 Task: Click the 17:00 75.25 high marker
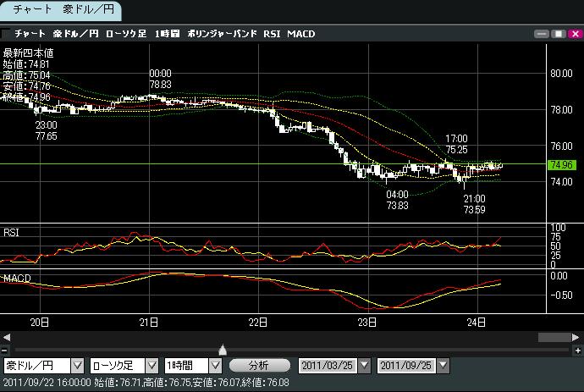click(457, 143)
